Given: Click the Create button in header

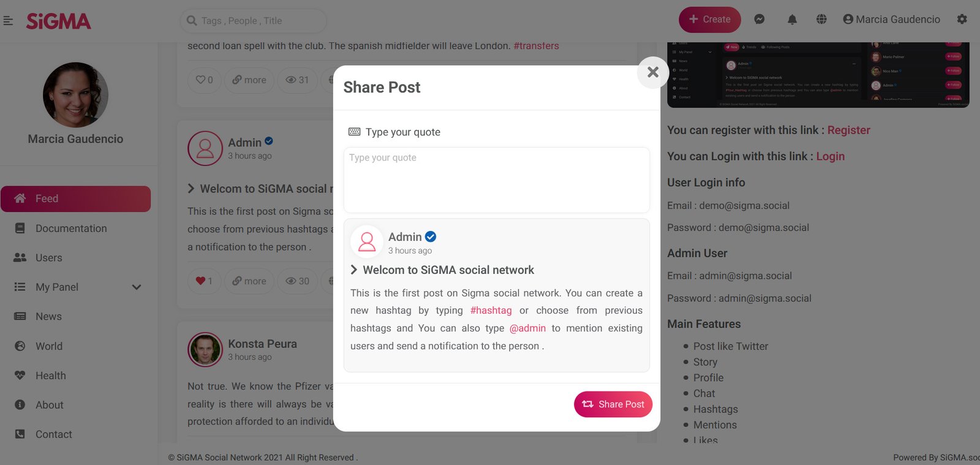Looking at the screenshot, I should click(709, 20).
